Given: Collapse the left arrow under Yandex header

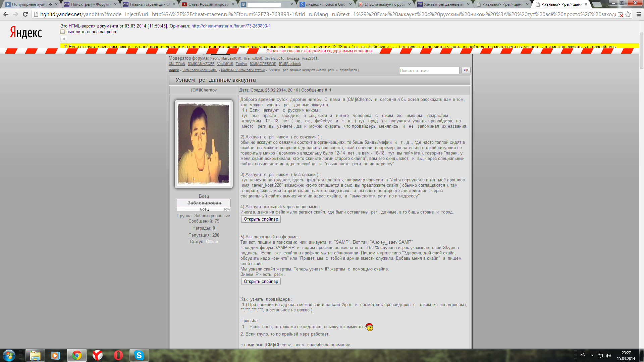Looking at the screenshot, I should click(64, 39).
